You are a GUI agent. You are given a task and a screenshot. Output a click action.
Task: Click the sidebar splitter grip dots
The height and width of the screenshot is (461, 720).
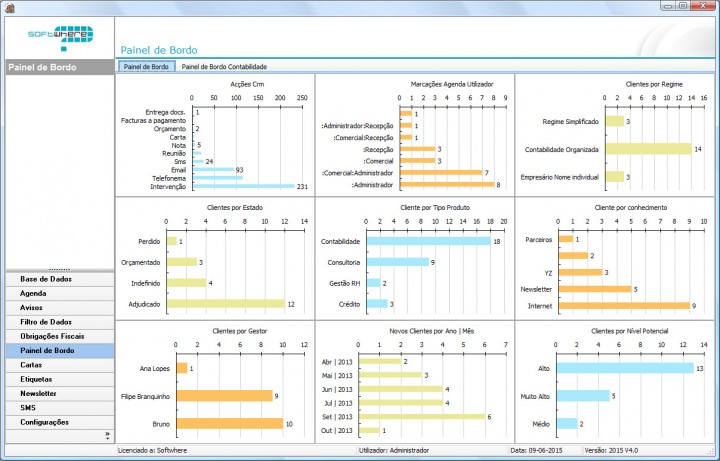tap(60, 270)
